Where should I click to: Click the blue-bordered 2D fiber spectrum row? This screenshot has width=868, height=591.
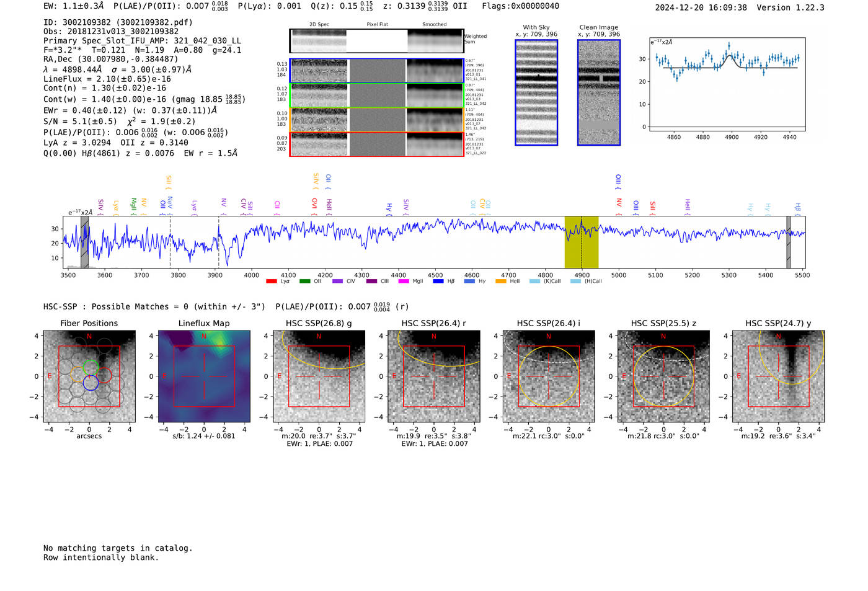(x=376, y=71)
